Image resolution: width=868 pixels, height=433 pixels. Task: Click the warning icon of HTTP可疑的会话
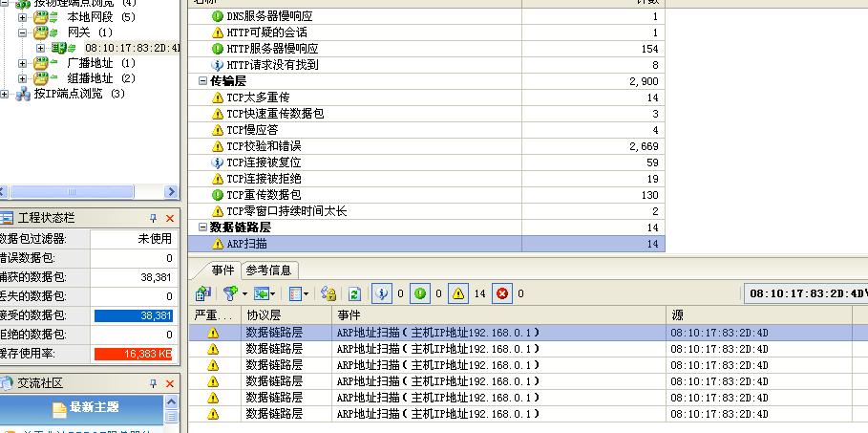click(218, 32)
